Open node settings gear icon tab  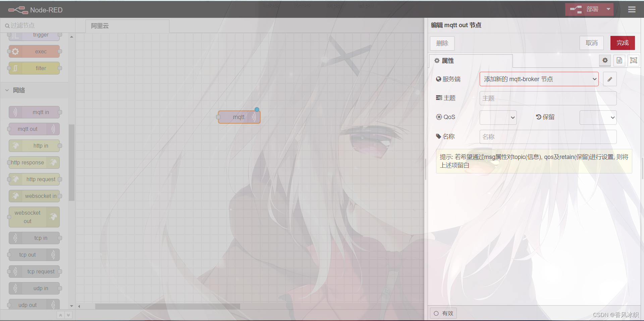605,60
